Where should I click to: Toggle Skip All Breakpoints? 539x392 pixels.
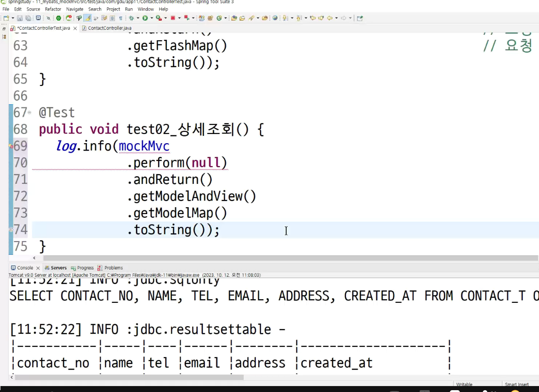tap(48, 18)
